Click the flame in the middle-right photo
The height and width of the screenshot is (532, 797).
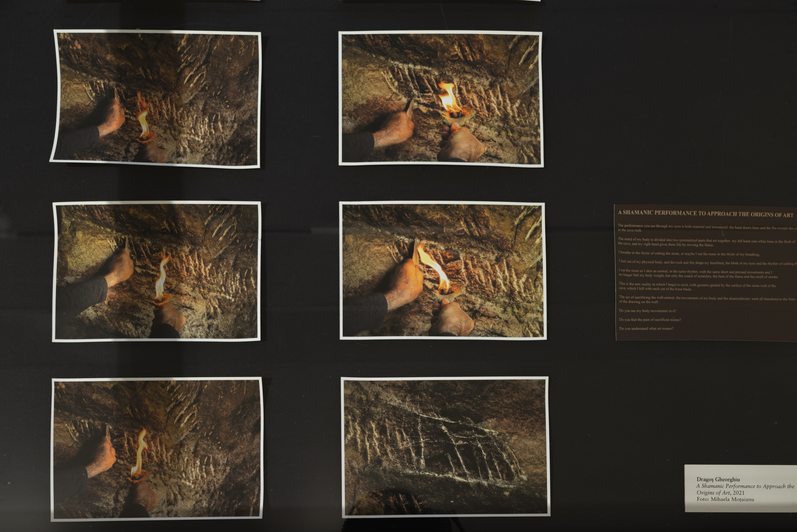434,268
